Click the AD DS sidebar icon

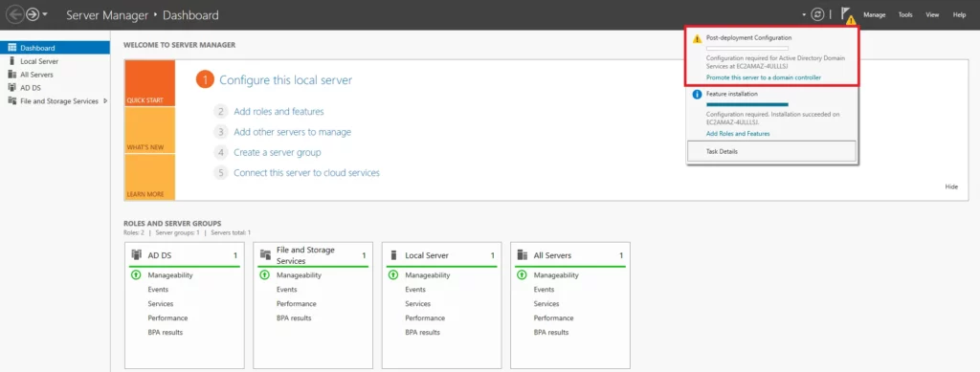[x=11, y=87]
